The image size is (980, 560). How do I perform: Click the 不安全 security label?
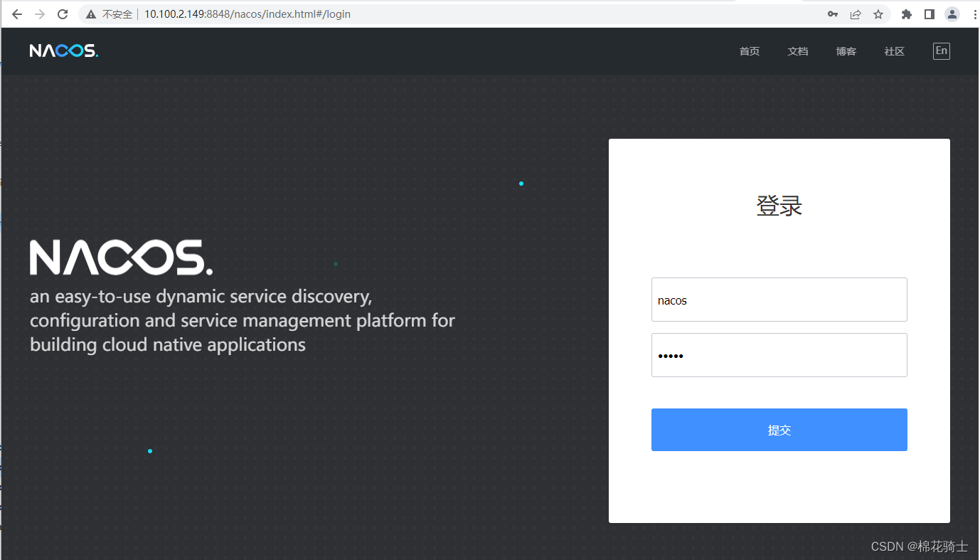pos(117,14)
